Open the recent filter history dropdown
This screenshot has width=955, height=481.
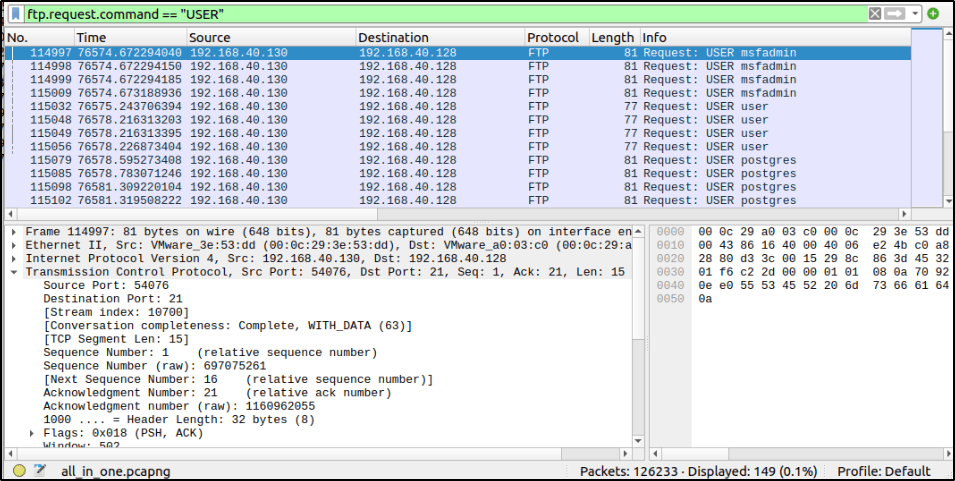(x=913, y=14)
